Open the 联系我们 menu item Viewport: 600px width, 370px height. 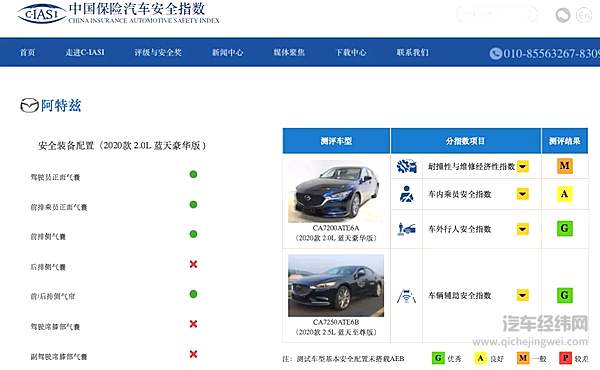coord(412,52)
